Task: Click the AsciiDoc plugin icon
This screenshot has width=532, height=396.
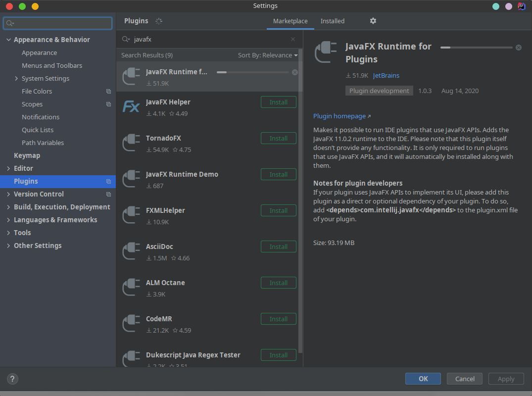Action: (x=131, y=251)
